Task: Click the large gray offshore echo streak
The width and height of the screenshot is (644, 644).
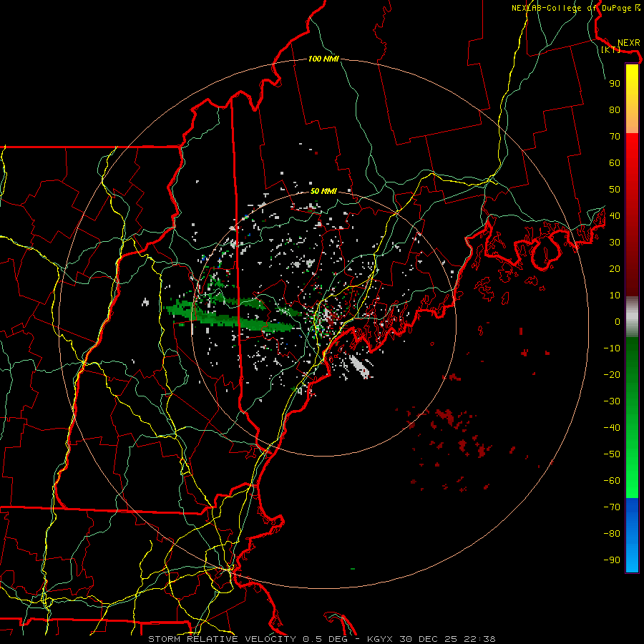Action: pos(360,366)
